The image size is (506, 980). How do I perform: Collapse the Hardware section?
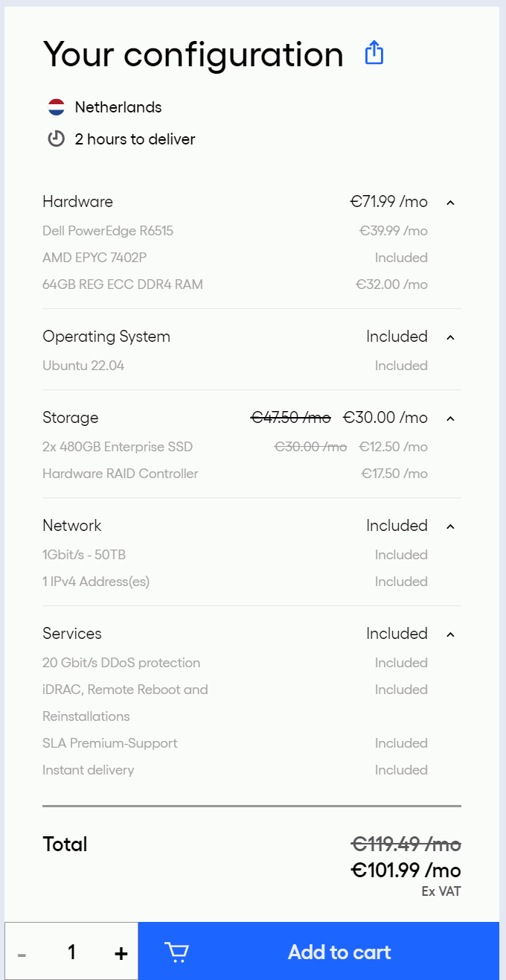coord(450,202)
